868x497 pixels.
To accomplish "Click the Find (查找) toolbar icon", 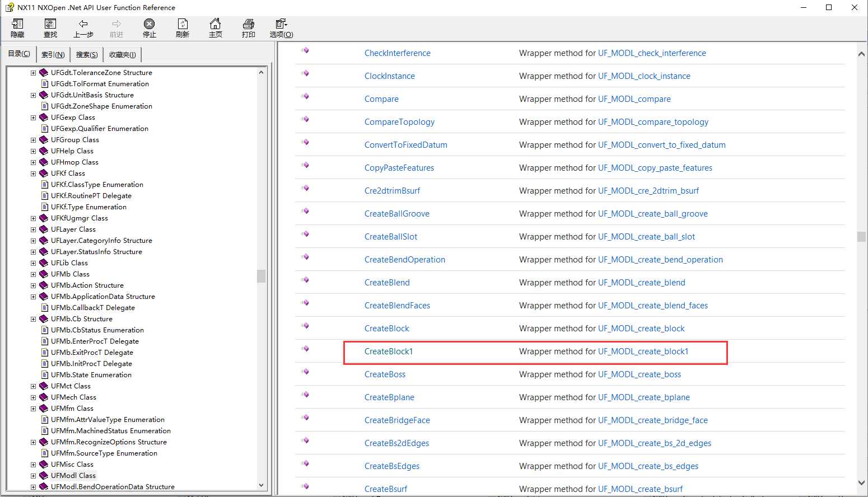I will [x=50, y=24].
